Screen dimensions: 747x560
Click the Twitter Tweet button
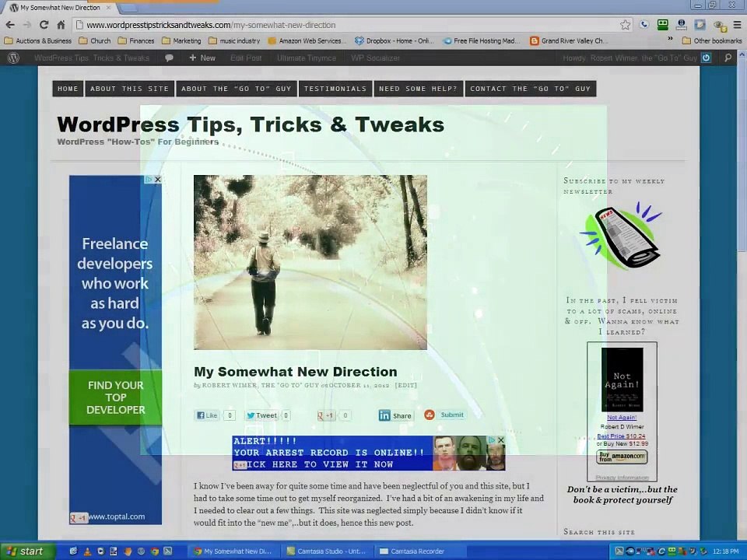click(x=261, y=415)
